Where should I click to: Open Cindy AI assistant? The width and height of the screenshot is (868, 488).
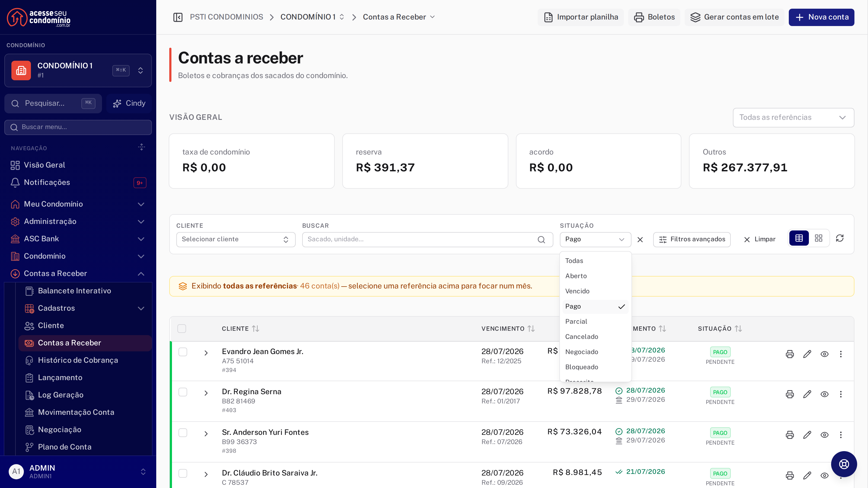pos(129,103)
